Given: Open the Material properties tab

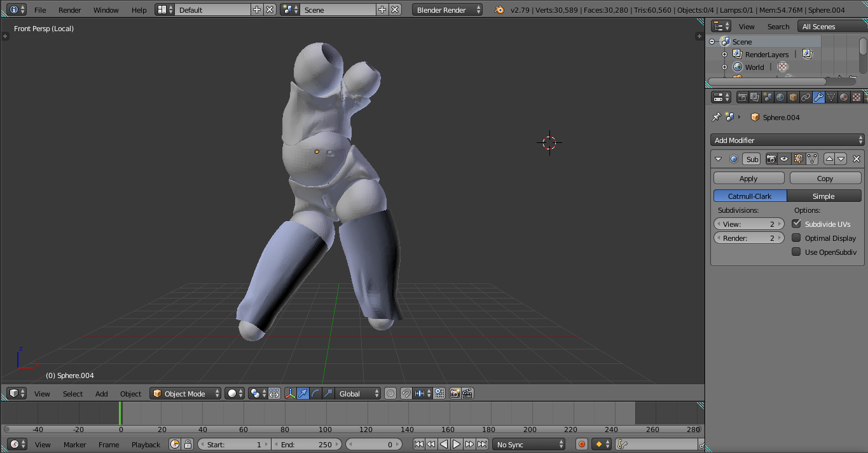Looking at the screenshot, I should click(x=844, y=97).
